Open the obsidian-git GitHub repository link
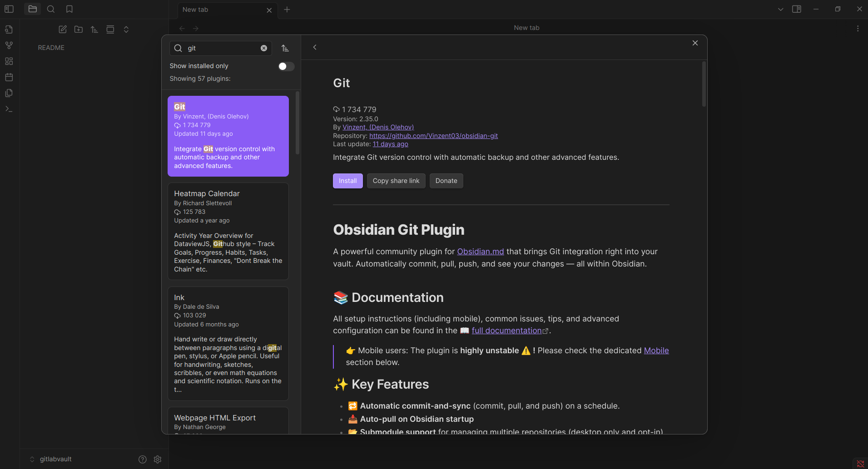 pyautogui.click(x=433, y=136)
